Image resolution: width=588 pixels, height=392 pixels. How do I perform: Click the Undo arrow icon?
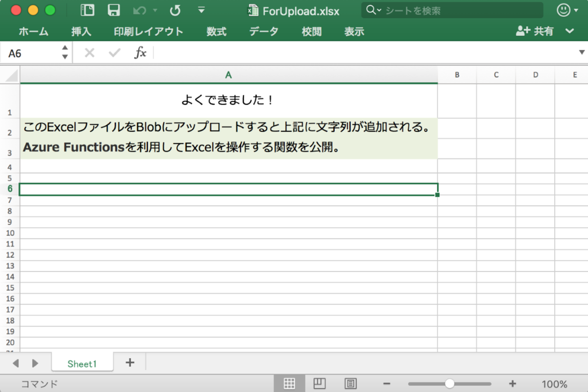(139, 10)
